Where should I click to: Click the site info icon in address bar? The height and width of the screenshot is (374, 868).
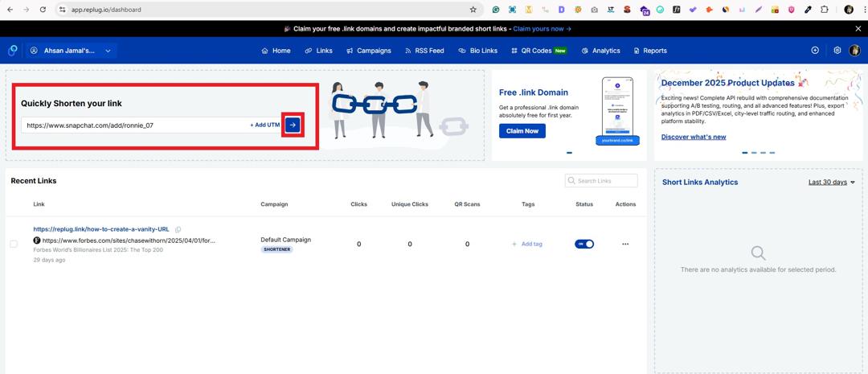[x=62, y=10]
